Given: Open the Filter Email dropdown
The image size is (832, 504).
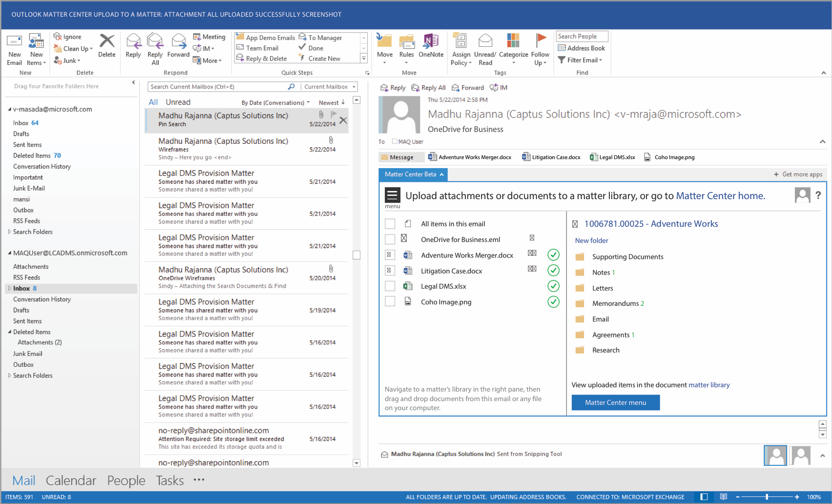Looking at the screenshot, I should (580, 60).
